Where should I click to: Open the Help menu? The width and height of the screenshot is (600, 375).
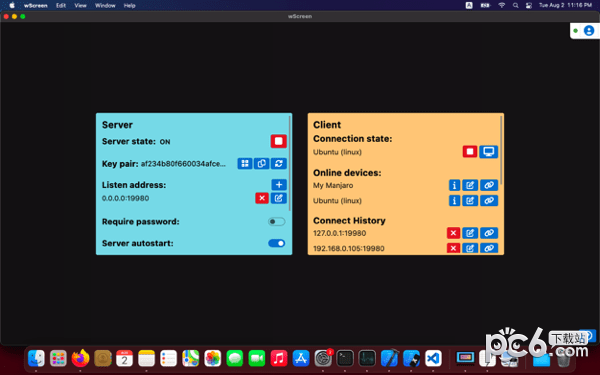click(x=130, y=5)
